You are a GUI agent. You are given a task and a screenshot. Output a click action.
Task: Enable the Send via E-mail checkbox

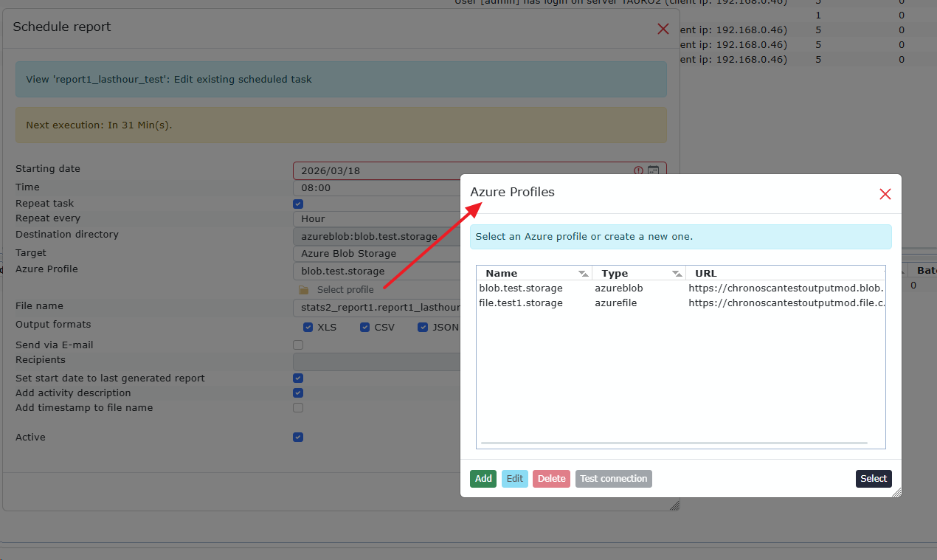(298, 345)
